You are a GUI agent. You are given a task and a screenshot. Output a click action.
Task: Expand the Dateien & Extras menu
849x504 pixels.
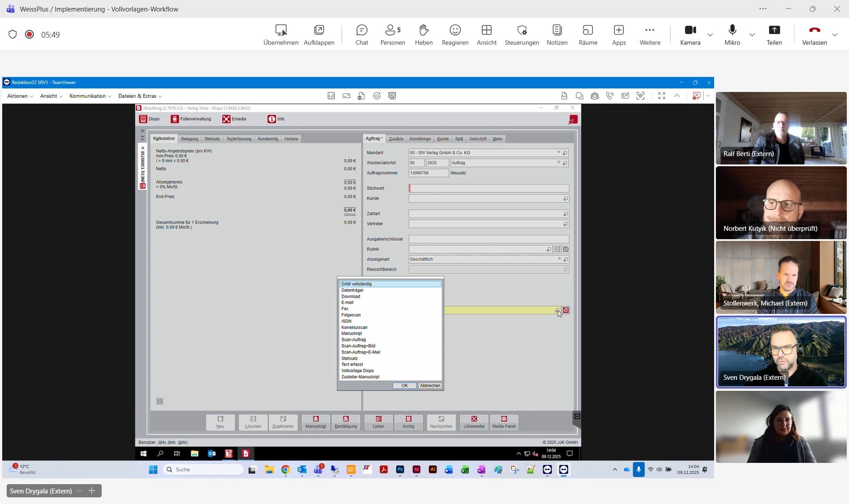tap(140, 96)
